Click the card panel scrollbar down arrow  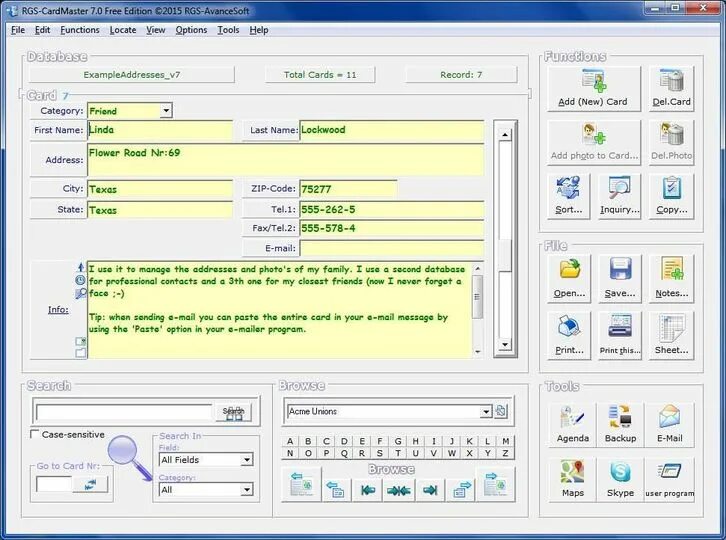pyautogui.click(x=505, y=345)
